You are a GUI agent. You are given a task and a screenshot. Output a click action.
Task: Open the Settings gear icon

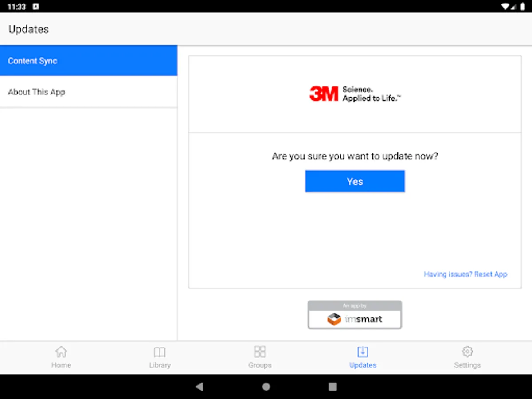coord(467,352)
